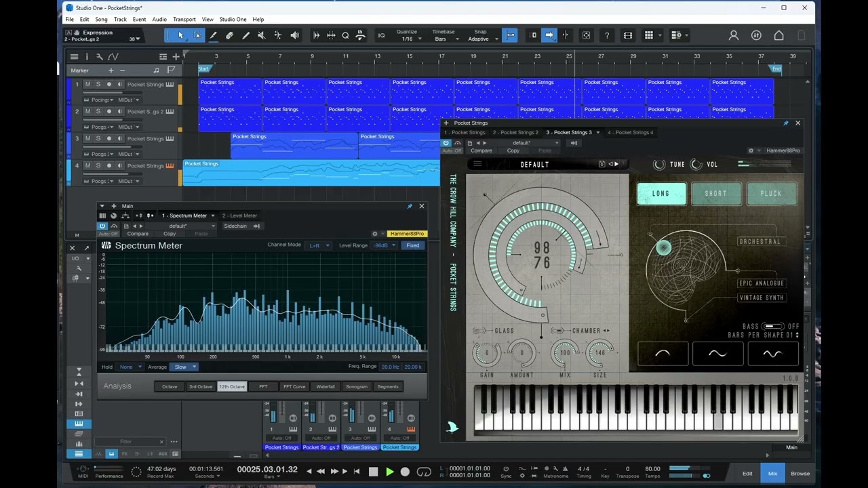Switch to 4 - Pocket Strings 4 tab

[630, 133]
